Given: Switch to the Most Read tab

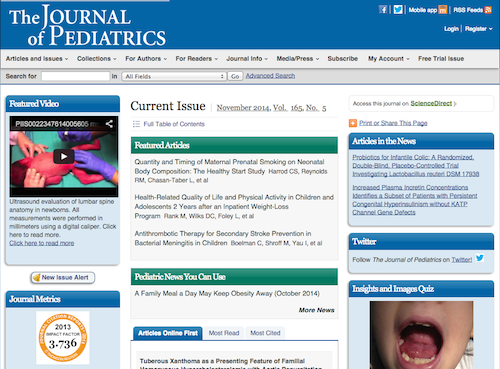Looking at the screenshot, I should 224,333.
